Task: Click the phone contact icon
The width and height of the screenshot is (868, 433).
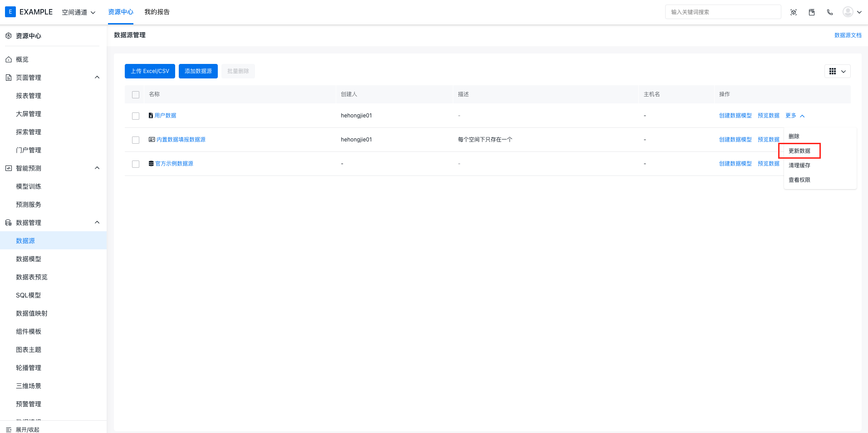Action: [830, 12]
